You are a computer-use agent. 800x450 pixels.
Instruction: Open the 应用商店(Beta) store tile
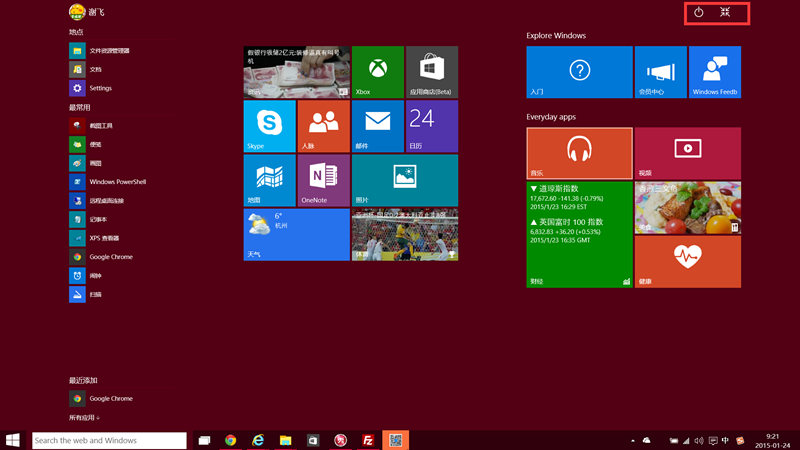pos(432,72)
